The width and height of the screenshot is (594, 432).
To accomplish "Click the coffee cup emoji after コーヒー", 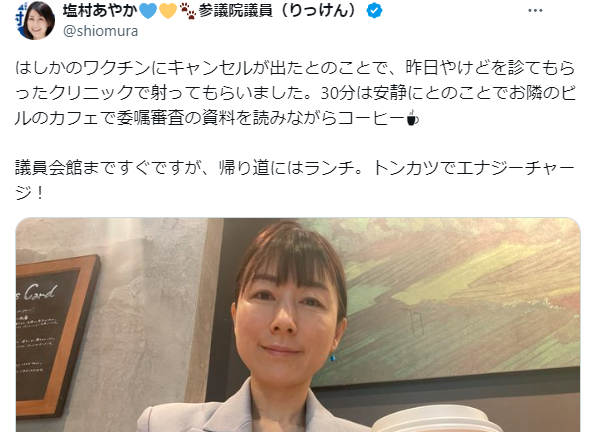I will point(412,118).
